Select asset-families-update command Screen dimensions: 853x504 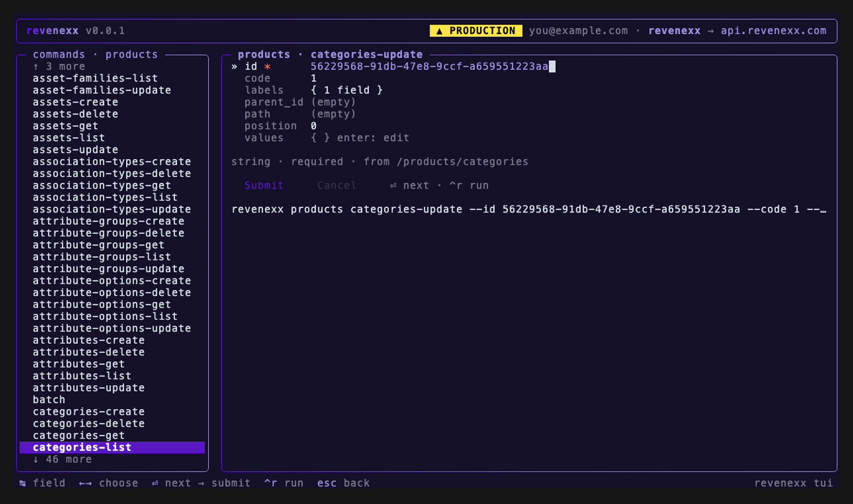[x=102, y=90]
